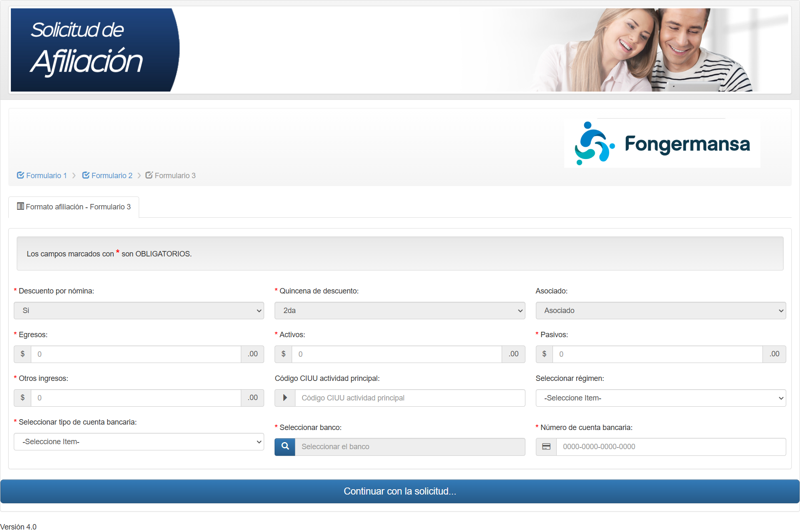Open the Seleccionar régimen dropdown
The width and height of the screenshot is (800, 532).
coord(660,398)
